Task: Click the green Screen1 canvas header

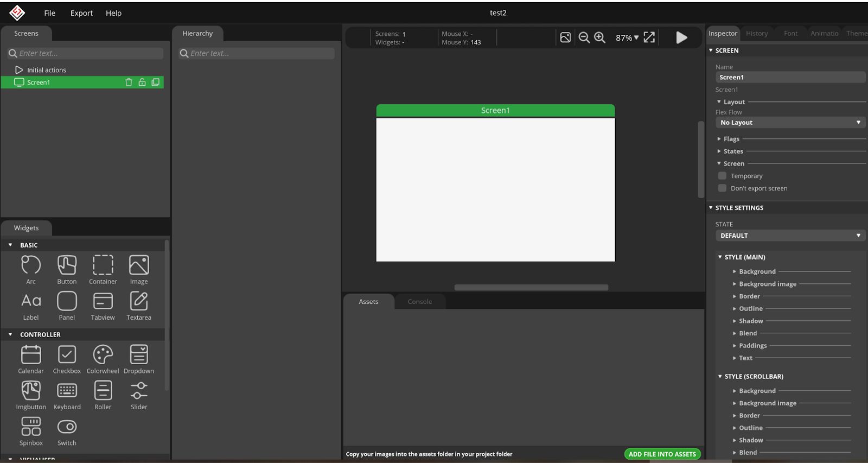Action: click(495, 110)
